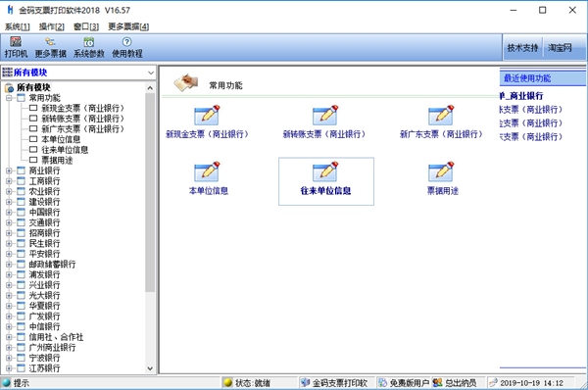
Task: Open recent item 单_商业银行 in 最近使用功能
Action: click(x=521, y=96)
